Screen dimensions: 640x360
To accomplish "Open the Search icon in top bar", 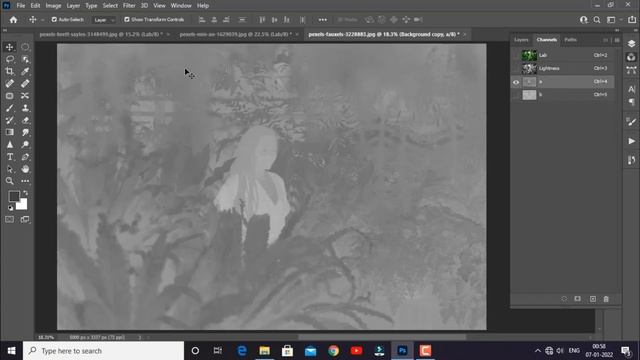I will (x=597, y=20).
